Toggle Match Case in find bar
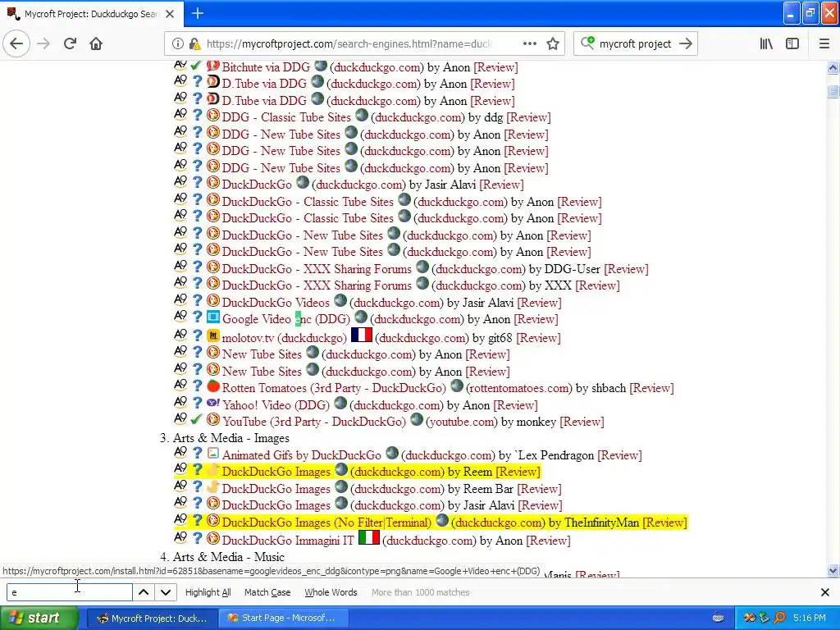The width and height of the screenshot is (840, 630). click(x=267, y=592)
